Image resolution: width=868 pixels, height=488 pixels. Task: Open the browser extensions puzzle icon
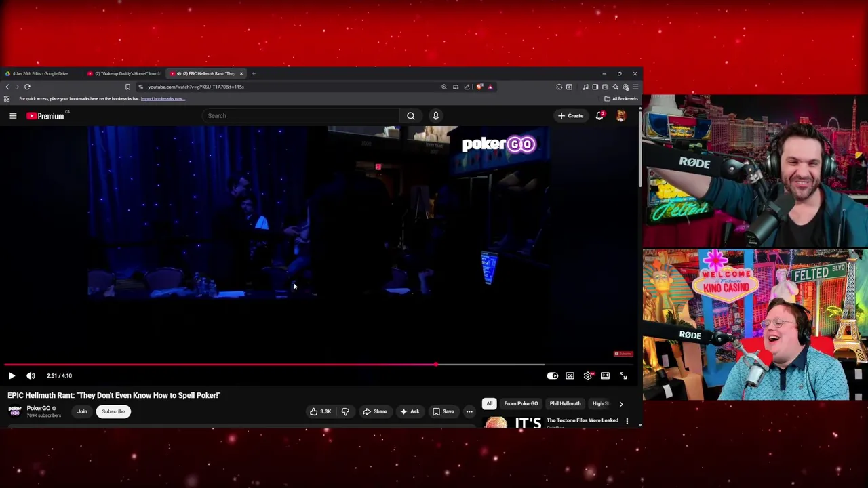tap(559, 87)
